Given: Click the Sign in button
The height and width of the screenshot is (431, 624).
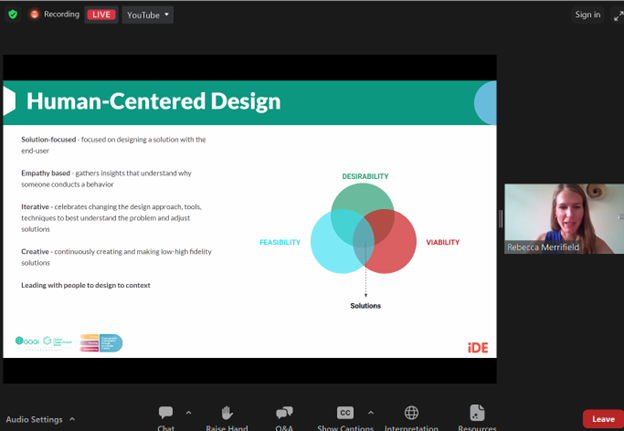Looking at the screenshot, I should coord(587,15).
